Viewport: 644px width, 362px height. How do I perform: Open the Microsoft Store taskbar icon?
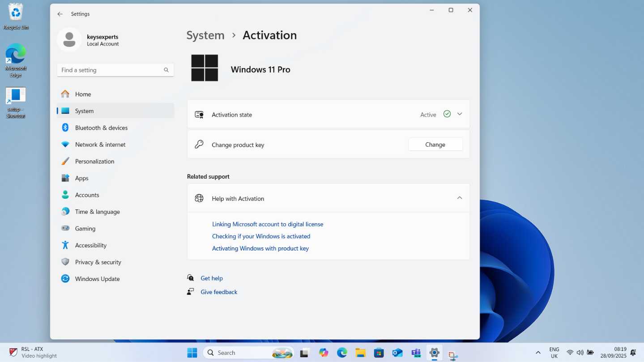(379, 353)
